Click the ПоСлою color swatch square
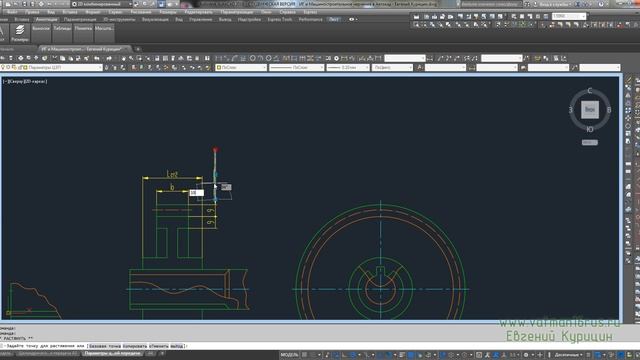This screenshot has height=360, width=640. [x=219, y=67]
